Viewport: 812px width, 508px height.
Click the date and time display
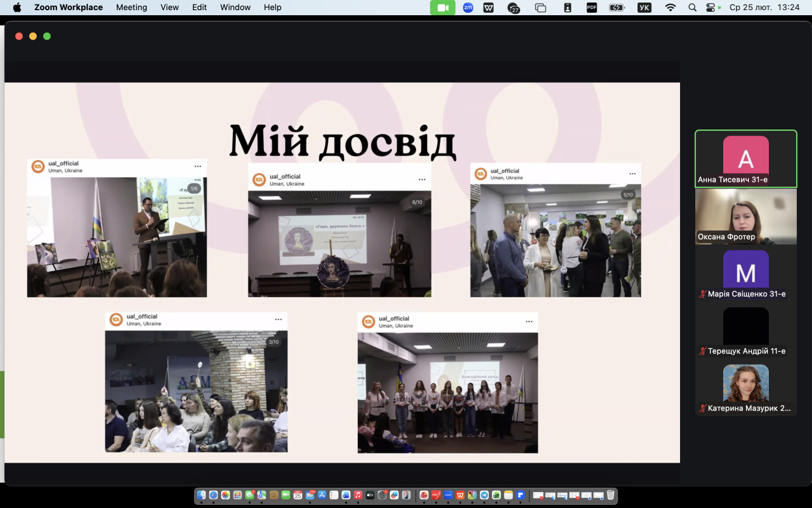pyautogui.click(x=764, y=8)
